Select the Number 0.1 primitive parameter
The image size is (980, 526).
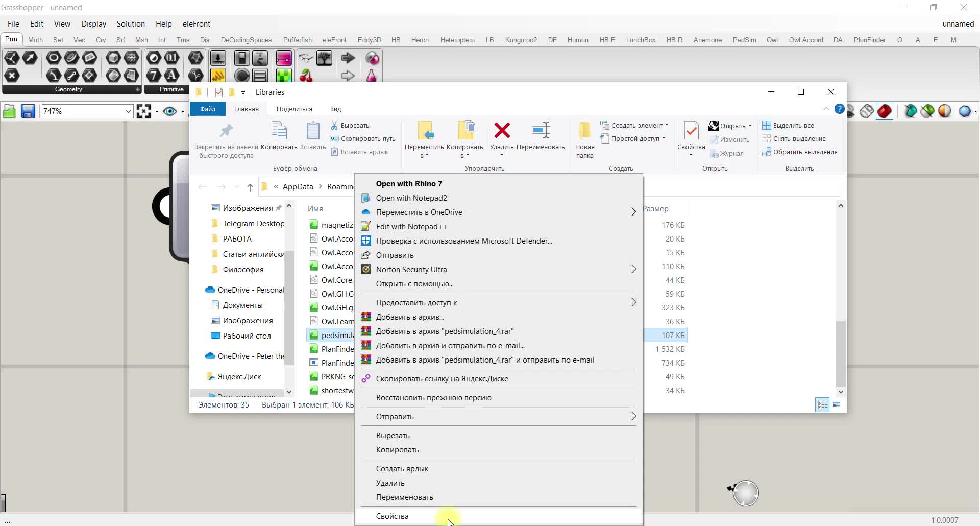172,58
